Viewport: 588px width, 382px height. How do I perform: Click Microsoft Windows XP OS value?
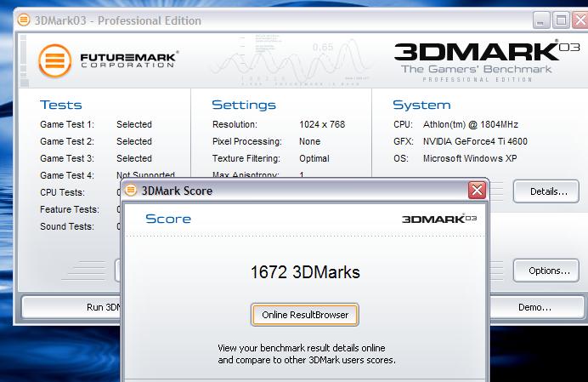coord(470,158)
